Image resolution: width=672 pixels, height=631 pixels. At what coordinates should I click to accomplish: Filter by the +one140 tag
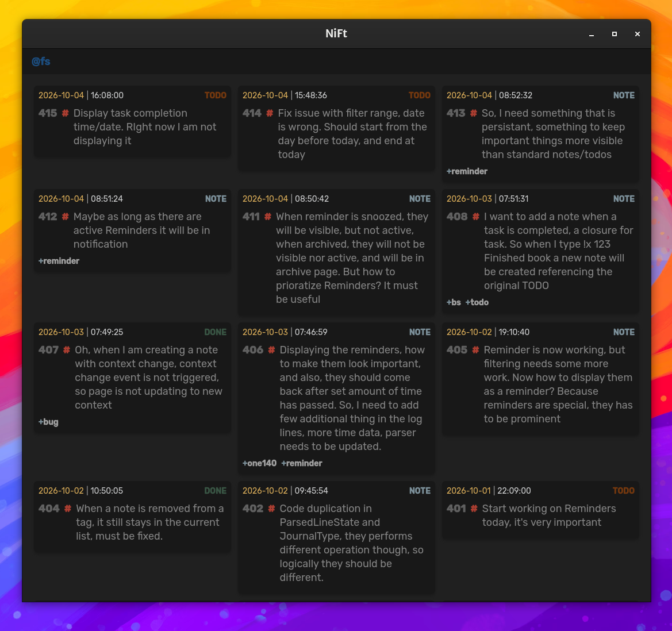coord(259,464)
